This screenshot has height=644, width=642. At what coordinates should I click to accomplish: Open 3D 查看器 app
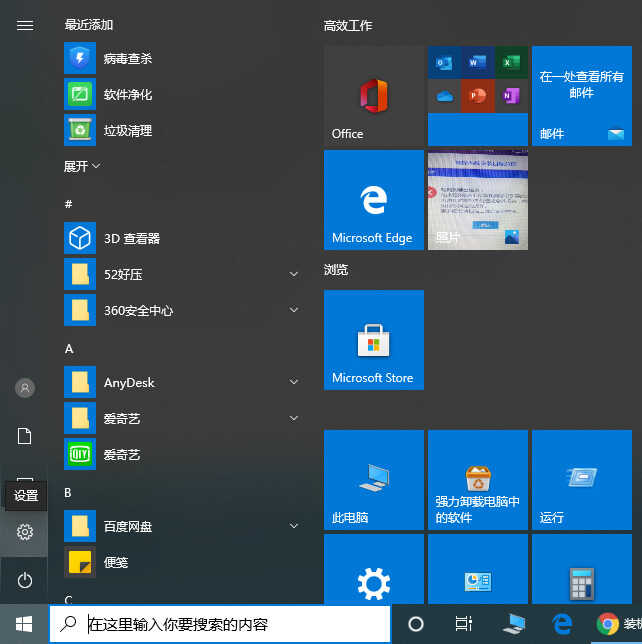coord(132,239)
